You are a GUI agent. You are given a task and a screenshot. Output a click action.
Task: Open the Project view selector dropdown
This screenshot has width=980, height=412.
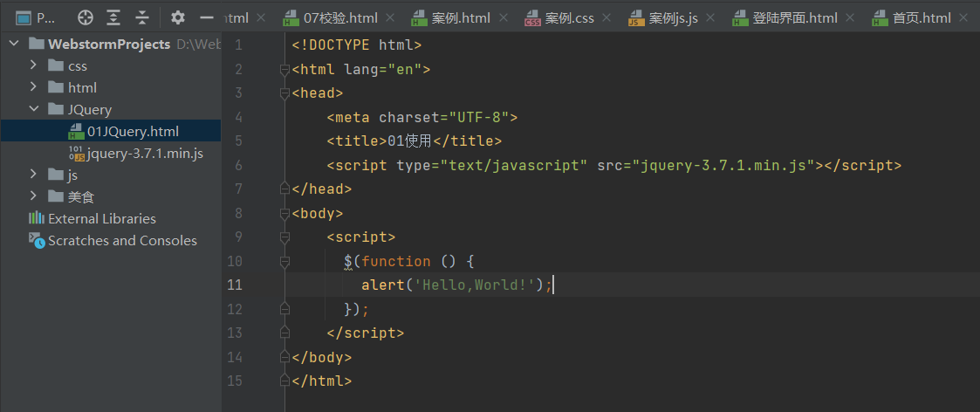point(36,17)
